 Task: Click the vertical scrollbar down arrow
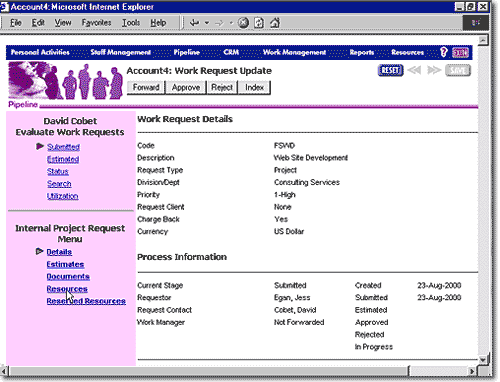[x=483, y=359]
